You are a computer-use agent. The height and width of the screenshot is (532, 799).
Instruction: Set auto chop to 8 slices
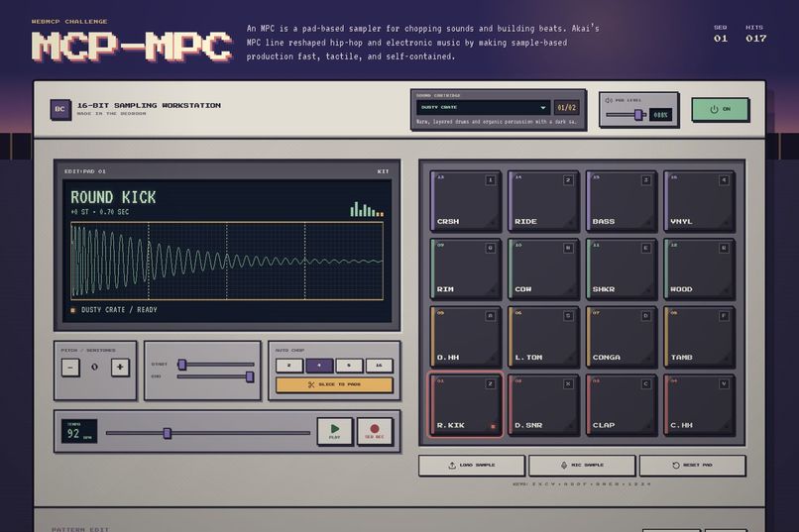click(x=349, y=365)
